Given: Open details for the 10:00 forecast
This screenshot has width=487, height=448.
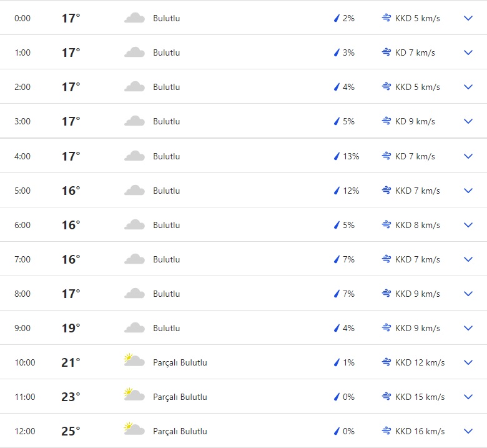Looking at the screenshot, I should [468, 362].
